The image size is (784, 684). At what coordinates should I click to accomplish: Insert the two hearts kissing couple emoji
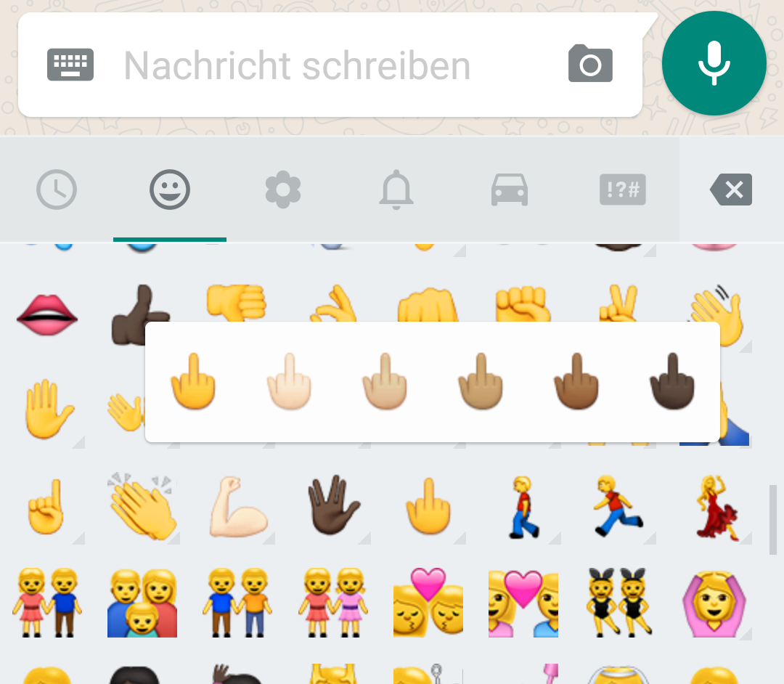tap(428, 603)
